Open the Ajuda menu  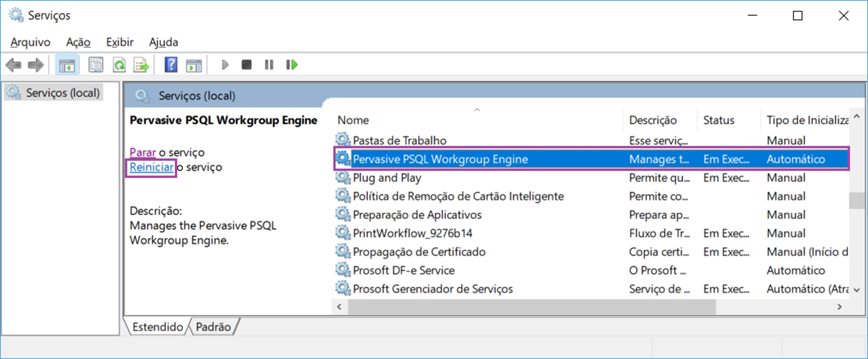(x=163, y=42)
